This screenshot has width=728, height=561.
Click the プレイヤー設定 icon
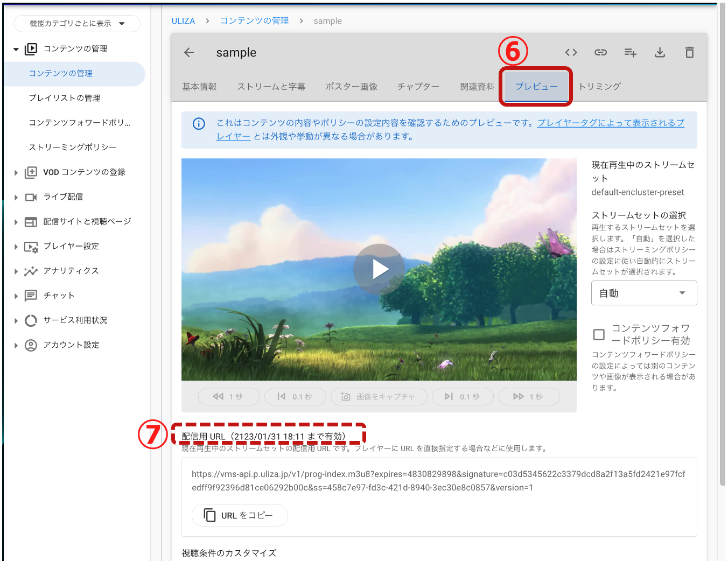point(31,247)
